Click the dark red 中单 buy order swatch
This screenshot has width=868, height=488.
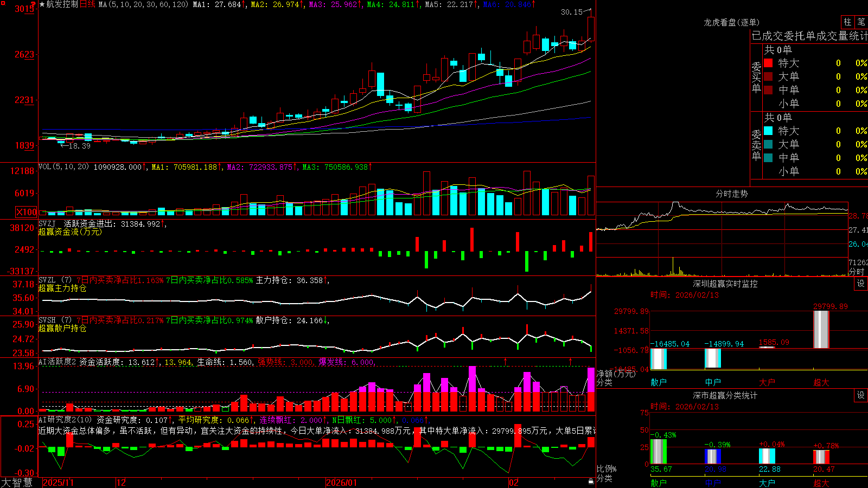768,90
